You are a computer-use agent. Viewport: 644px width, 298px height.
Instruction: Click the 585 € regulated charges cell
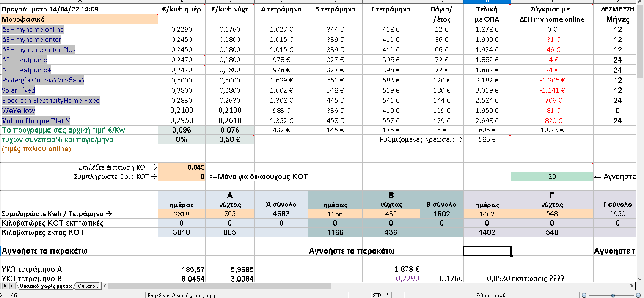click(x=487, y=139)
